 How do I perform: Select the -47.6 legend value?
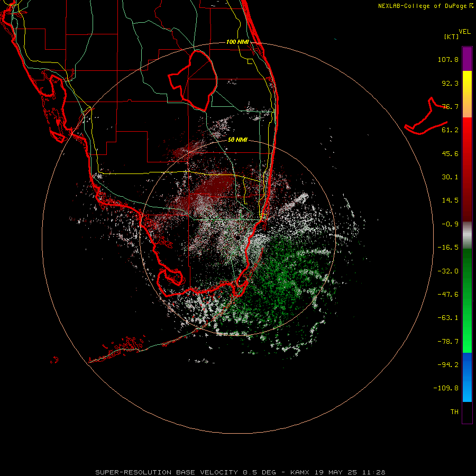coord(448,295)
